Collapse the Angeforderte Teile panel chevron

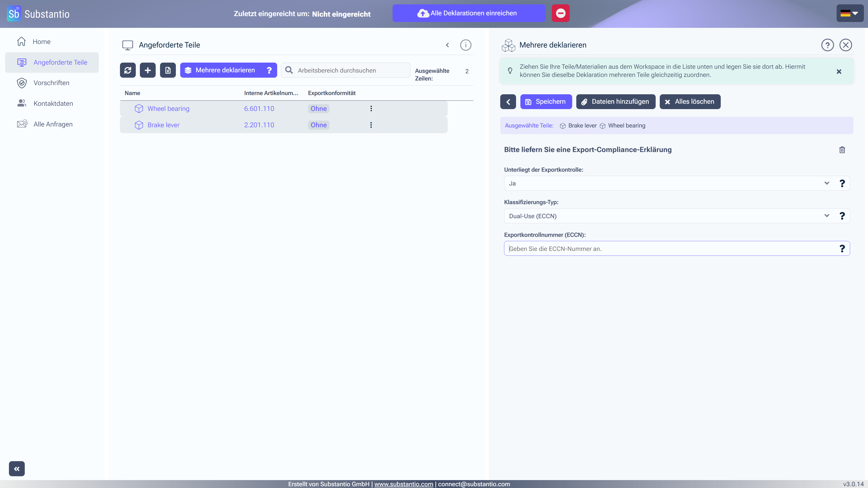click(447, 45)
